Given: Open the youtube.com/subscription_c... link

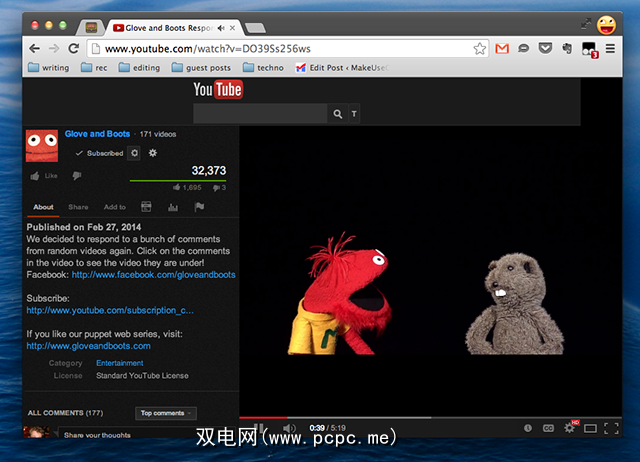Looking at the screenshot, I should (x=110, y=310).
